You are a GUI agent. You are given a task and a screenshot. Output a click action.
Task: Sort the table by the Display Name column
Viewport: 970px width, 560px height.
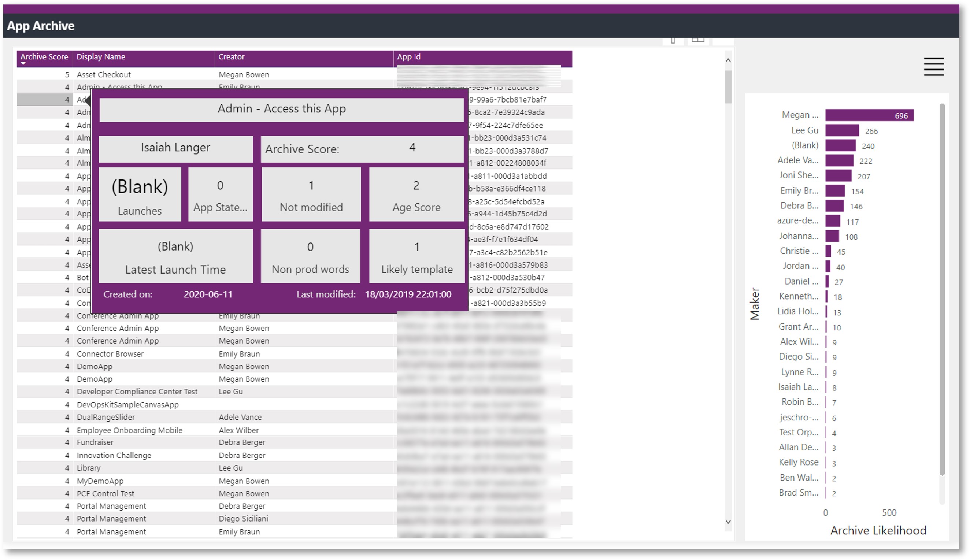[101, 56]
